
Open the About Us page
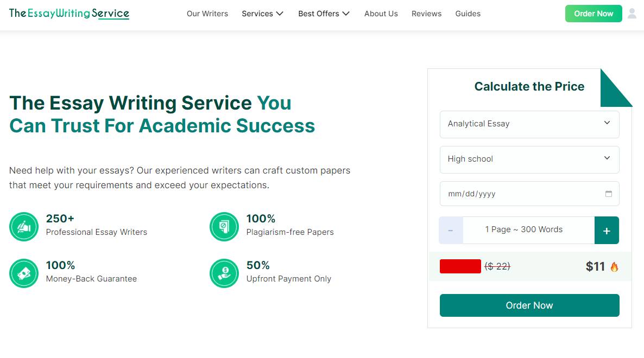pyautogui.click(x=381, y=14)
